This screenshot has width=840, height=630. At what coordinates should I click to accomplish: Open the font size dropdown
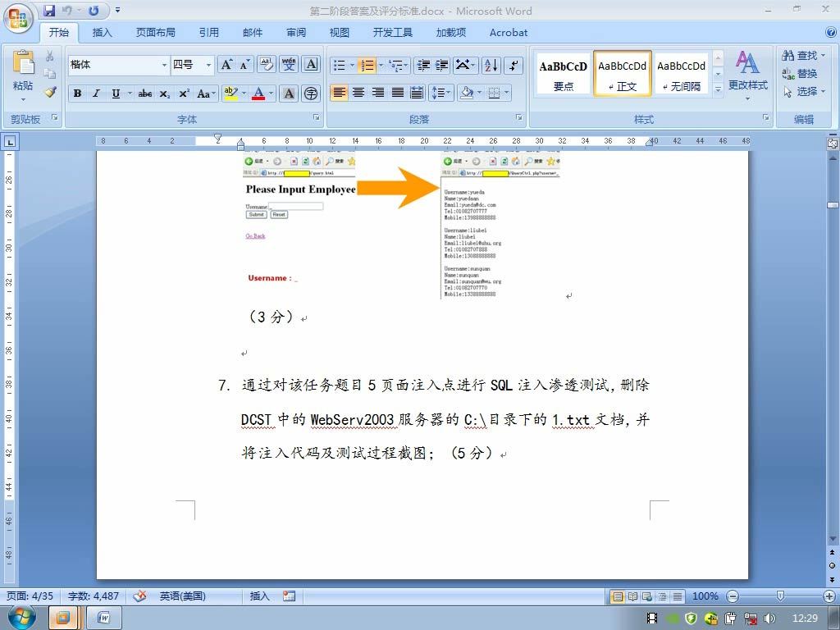point(208,65)
